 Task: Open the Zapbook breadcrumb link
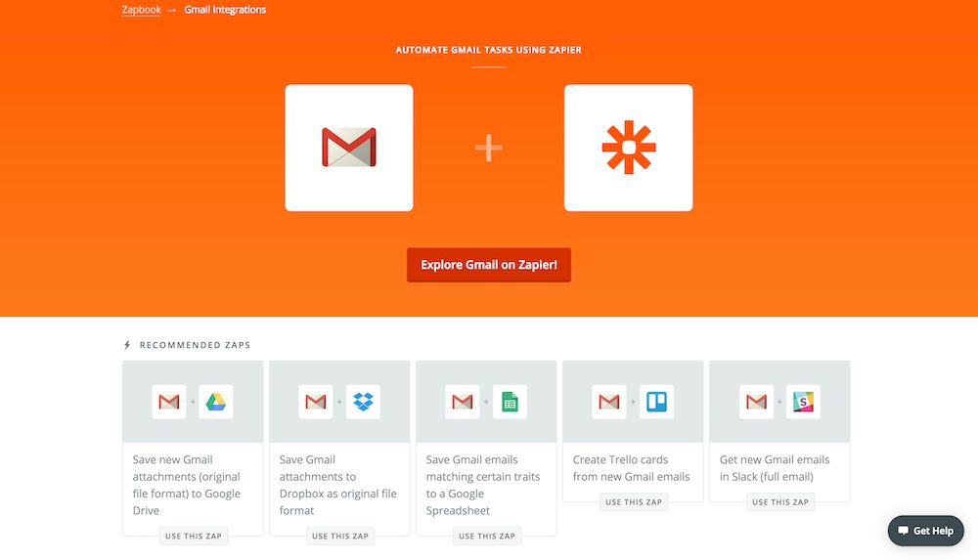click(x=141, y=10)
